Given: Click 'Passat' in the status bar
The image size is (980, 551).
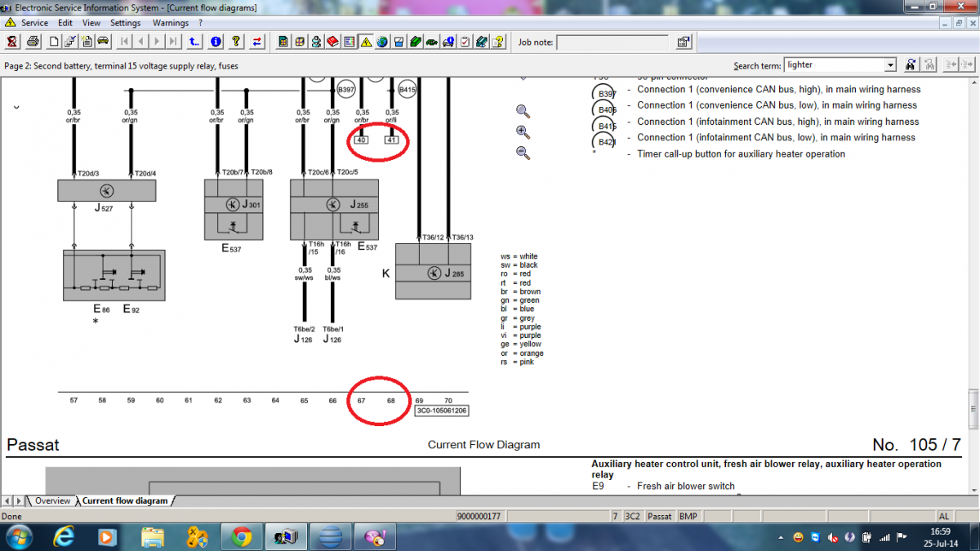Looking at the screenshot, I should point(660,517).
